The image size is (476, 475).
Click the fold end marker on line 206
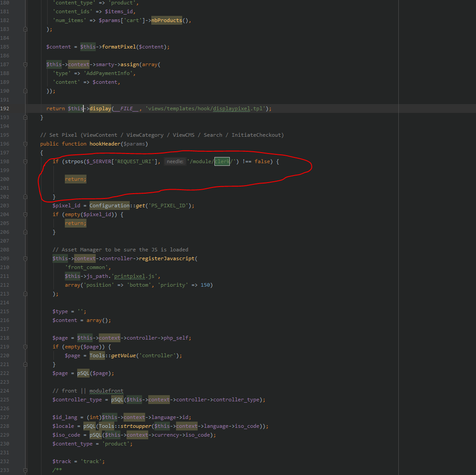click(x=25, y=232)
